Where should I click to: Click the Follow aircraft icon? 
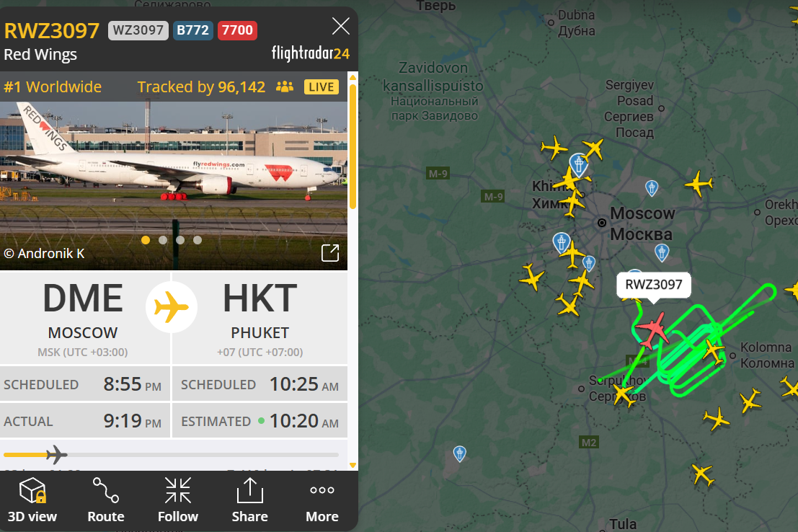178,491
